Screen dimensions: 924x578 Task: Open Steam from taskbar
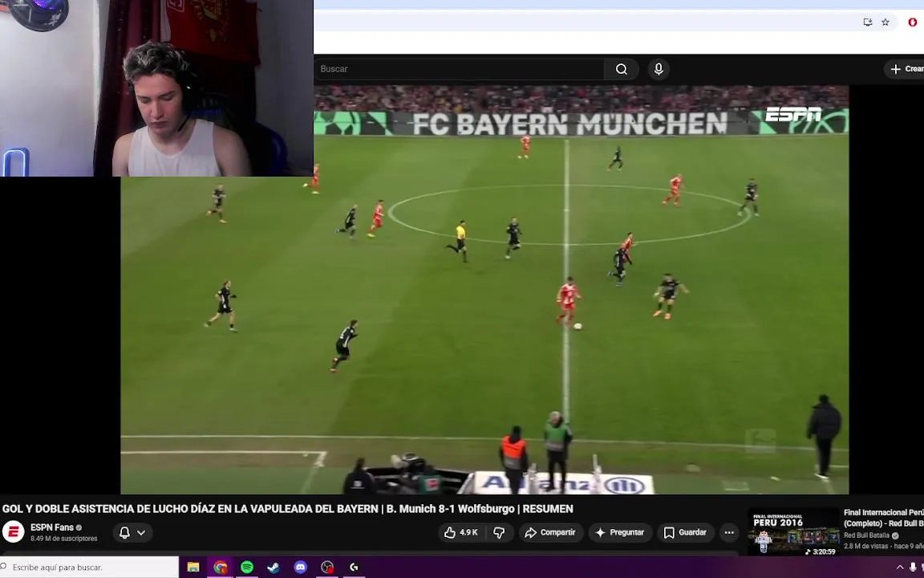coord(274,568)
